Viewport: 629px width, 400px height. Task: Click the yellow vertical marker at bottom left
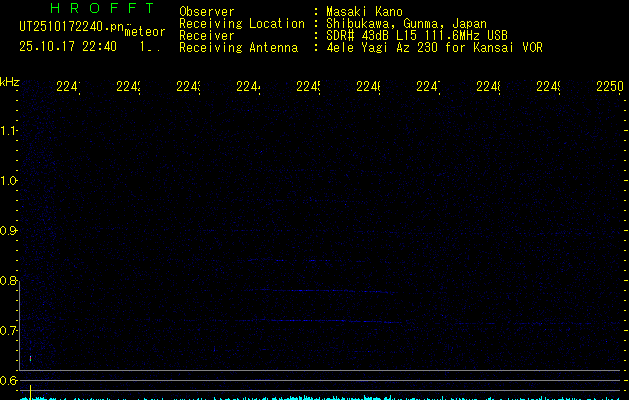tap(30, 392)
